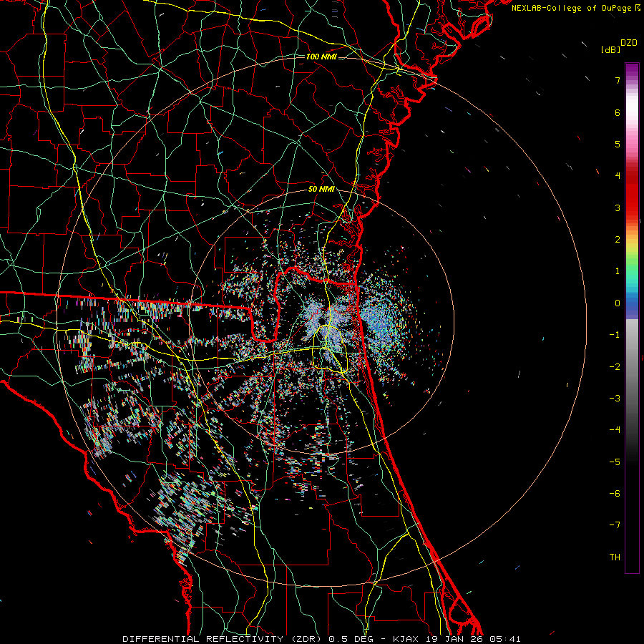Select the 0 value on the scale
Viewport: 644px width, 644px height.
(x=618, y=303)
